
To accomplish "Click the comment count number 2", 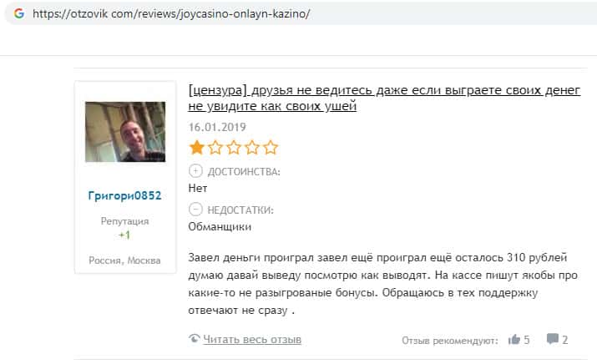I will 565,340.
